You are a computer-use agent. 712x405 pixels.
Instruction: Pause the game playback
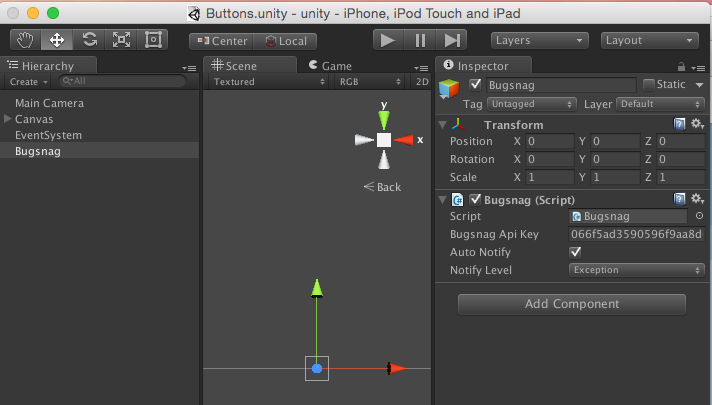[x=420, y=40]
